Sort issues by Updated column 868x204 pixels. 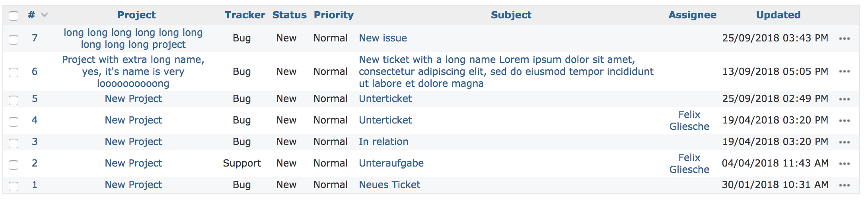778,15
